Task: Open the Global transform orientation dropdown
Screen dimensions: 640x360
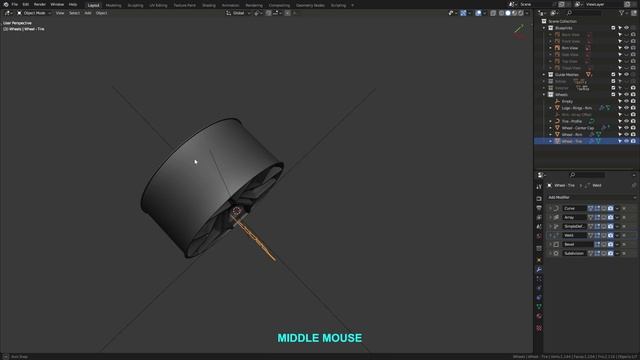Action: pyautogui.click(x=238, y=13)
